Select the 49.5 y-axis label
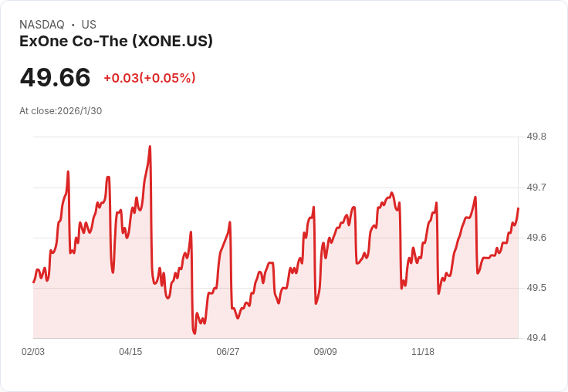 click(536, 288)
